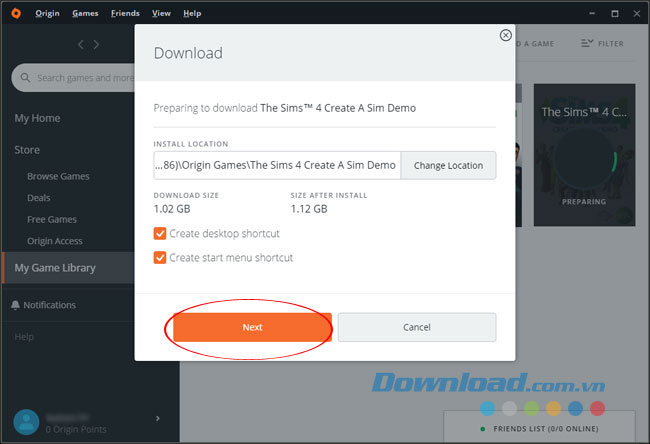Click 0 Origin Points text
650x444 pixels.
tap(76, 429)
